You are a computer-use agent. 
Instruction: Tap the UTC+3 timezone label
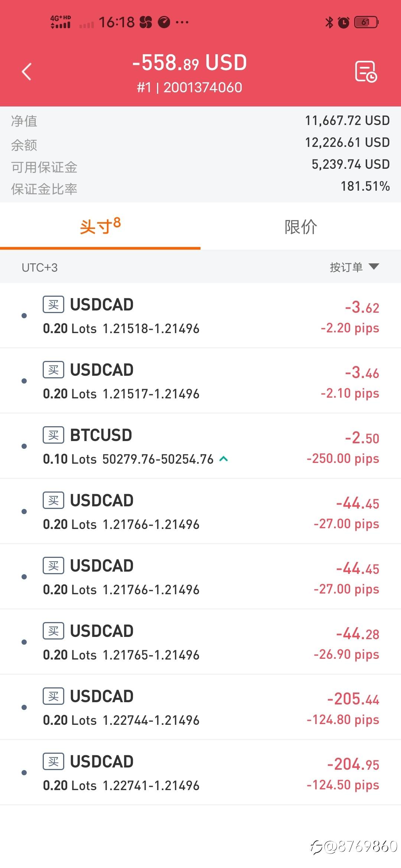click(x=40, y=267)
